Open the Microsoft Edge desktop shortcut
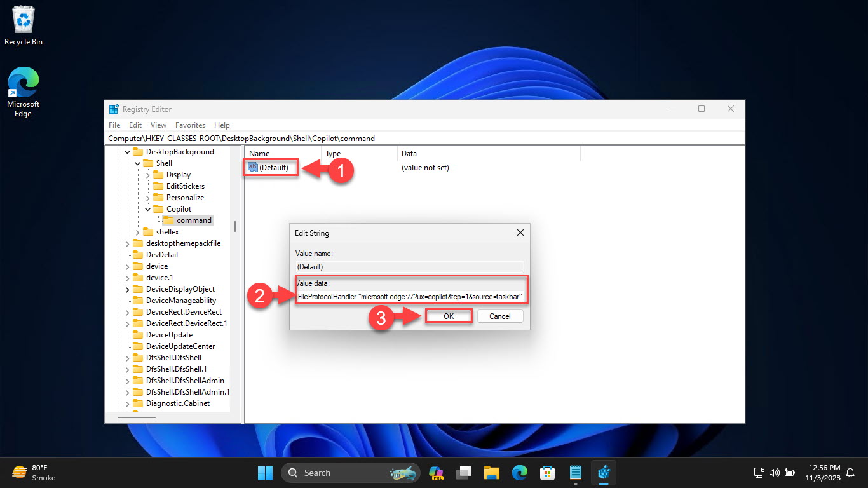868x488 pixels. coord(23,93)
